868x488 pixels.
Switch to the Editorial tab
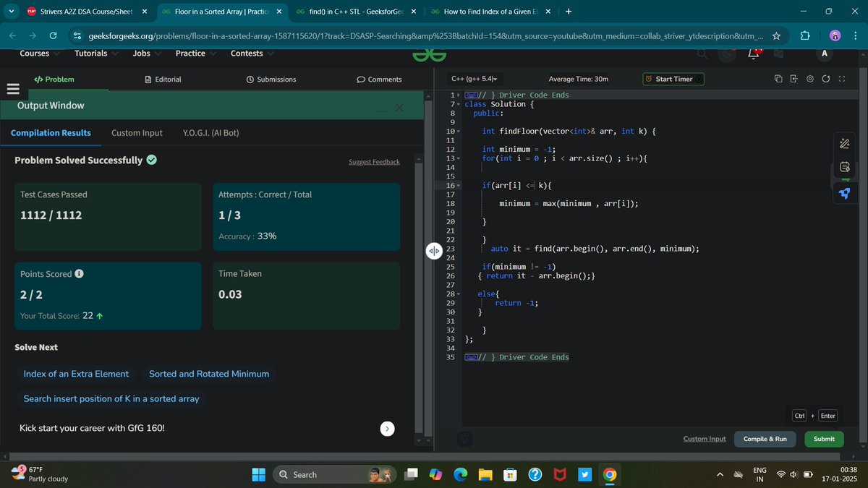(x=163, y=80)
